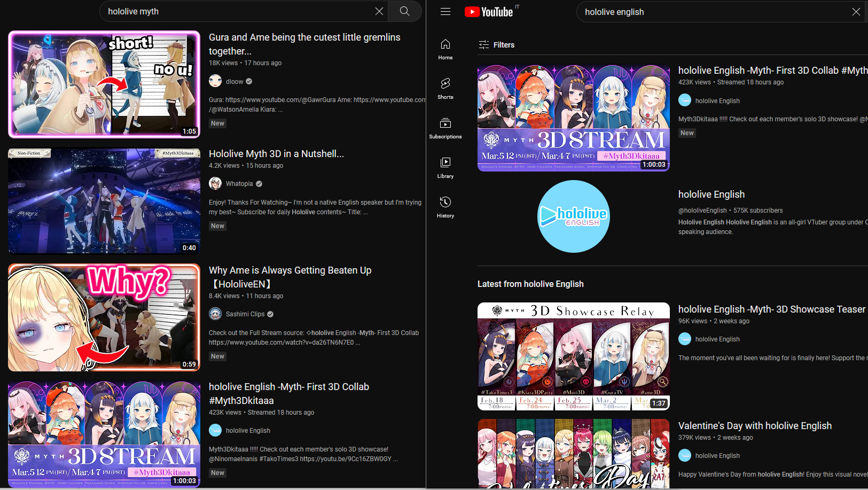
Task: Open History in the sidebar
Action: tap(445, 207)
